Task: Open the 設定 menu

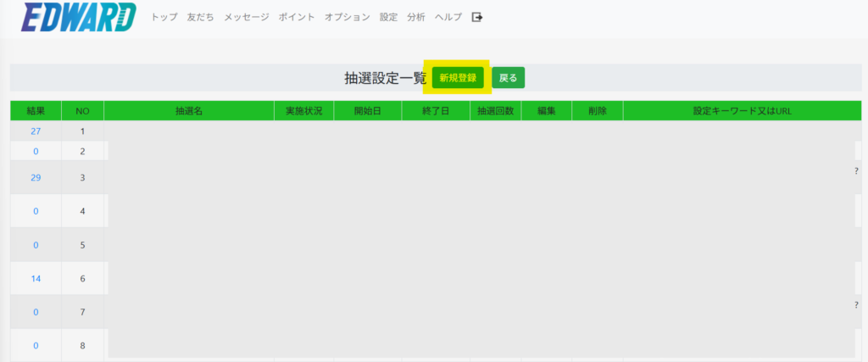Action: (388, 17)
